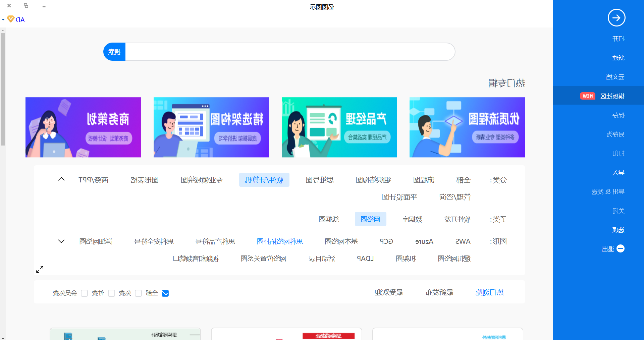Screen dimensions: 644x340
Task: Choose the 详细网络图 shape type
Action: [x=96, y=241]
